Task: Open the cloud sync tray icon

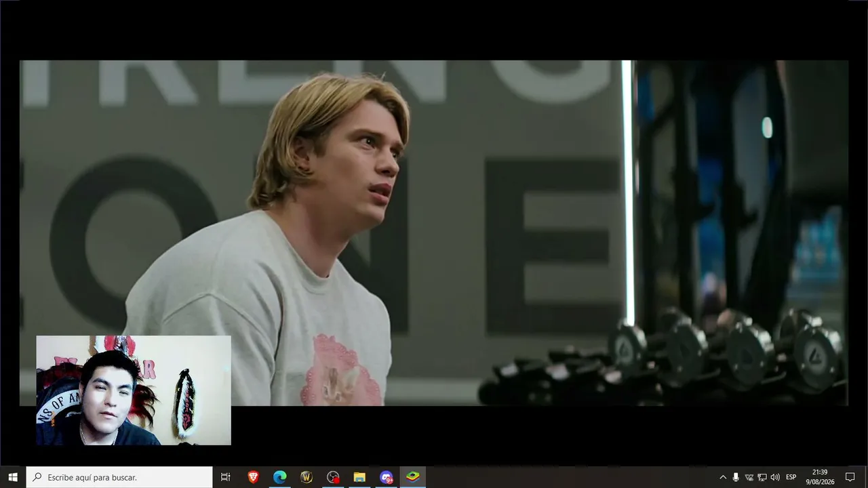Action: tap(749, 477)
